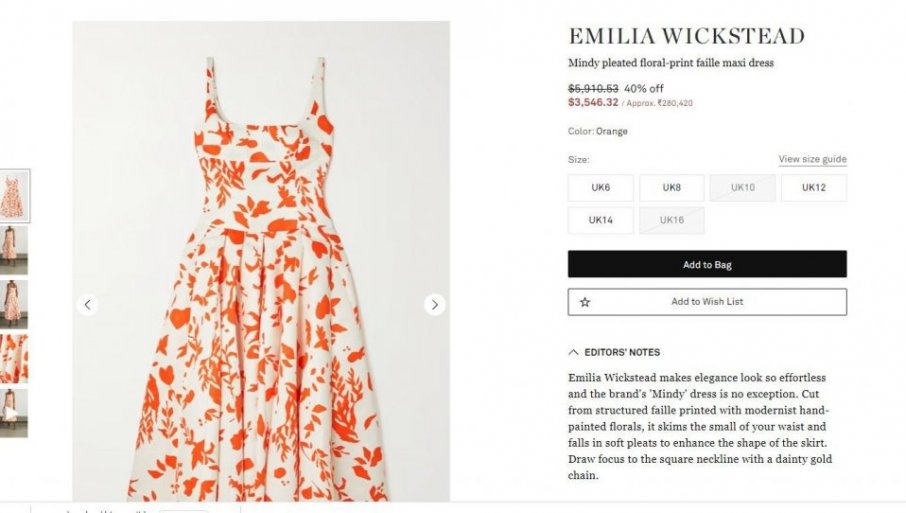Click the main dress product image
The width and height of the screenshot is (906, 513).
pos(261,261)
